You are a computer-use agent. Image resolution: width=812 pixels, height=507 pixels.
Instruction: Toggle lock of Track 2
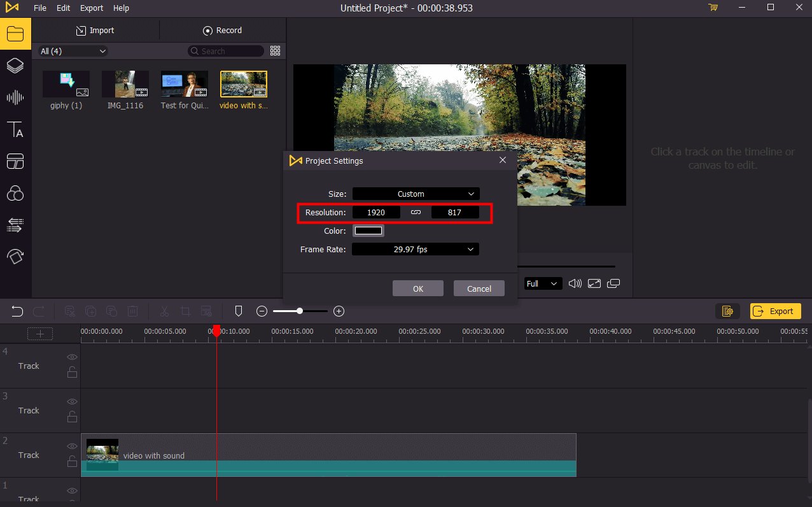[72, 462]
